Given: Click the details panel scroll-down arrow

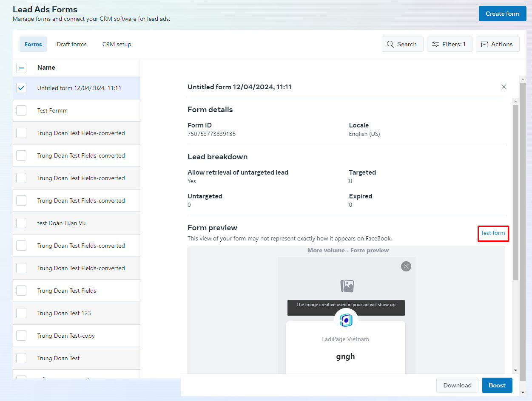Looking at the screenshot, I should (x=515, y=370).
